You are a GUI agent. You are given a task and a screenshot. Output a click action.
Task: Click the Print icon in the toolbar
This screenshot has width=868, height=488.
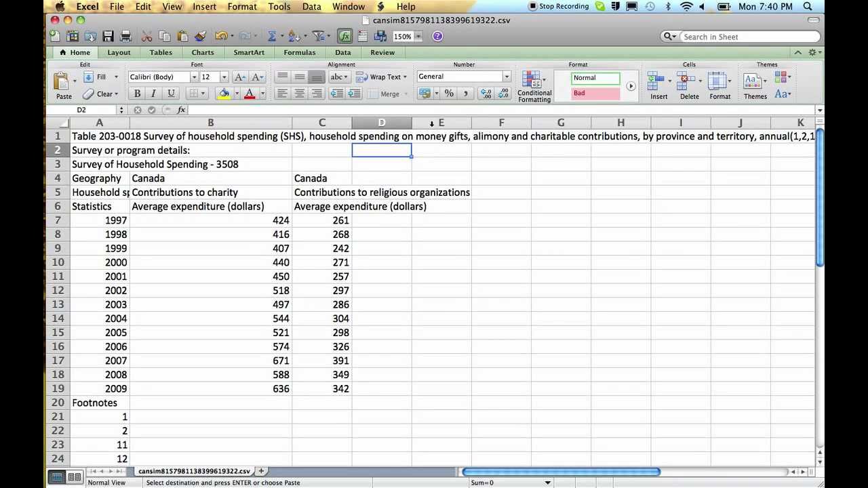click(125, 37)
